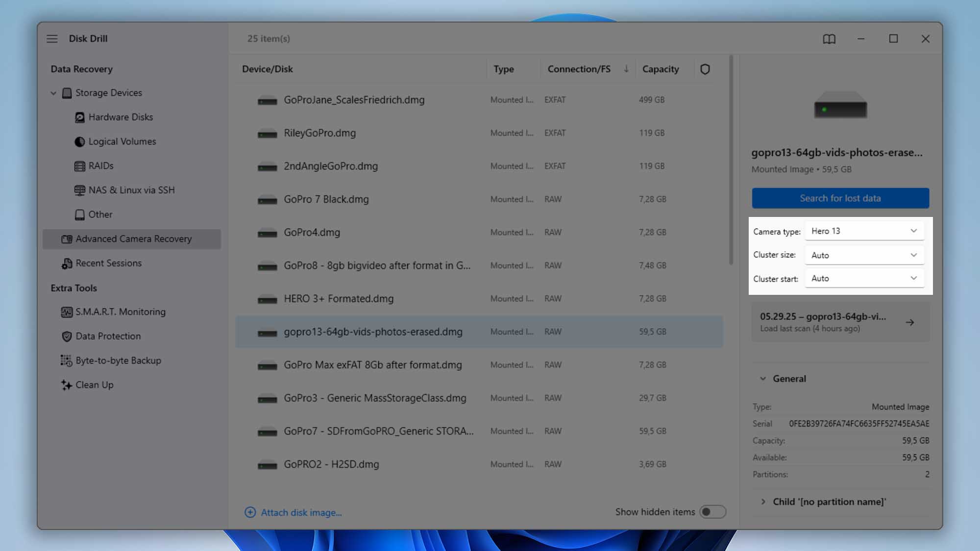Click the Byte-to-byte Backup icon
980x551 pixels.
pos(66,360)
